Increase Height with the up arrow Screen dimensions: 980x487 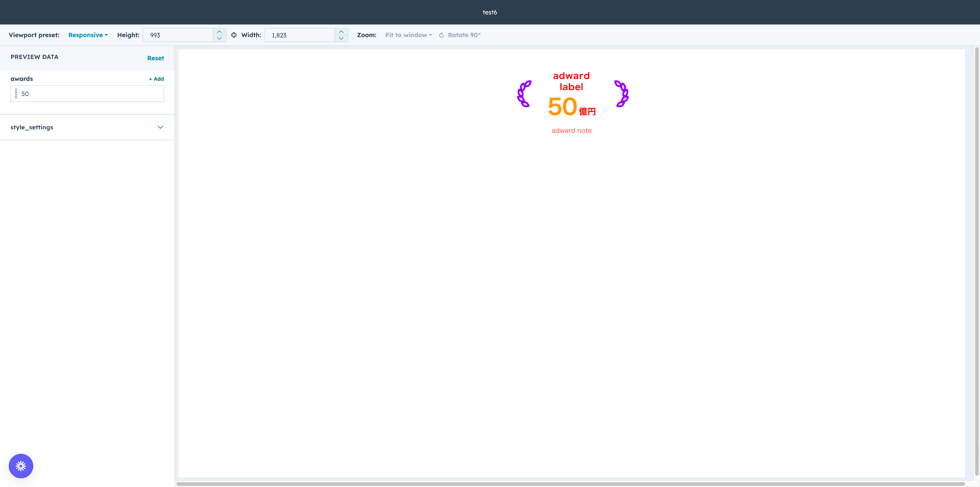pos(219,32)
